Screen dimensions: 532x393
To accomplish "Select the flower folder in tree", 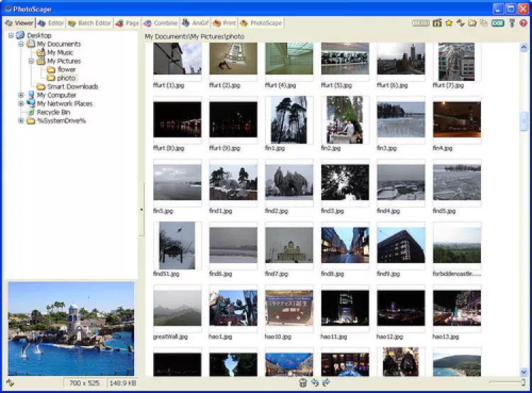I will pos(66,70).
